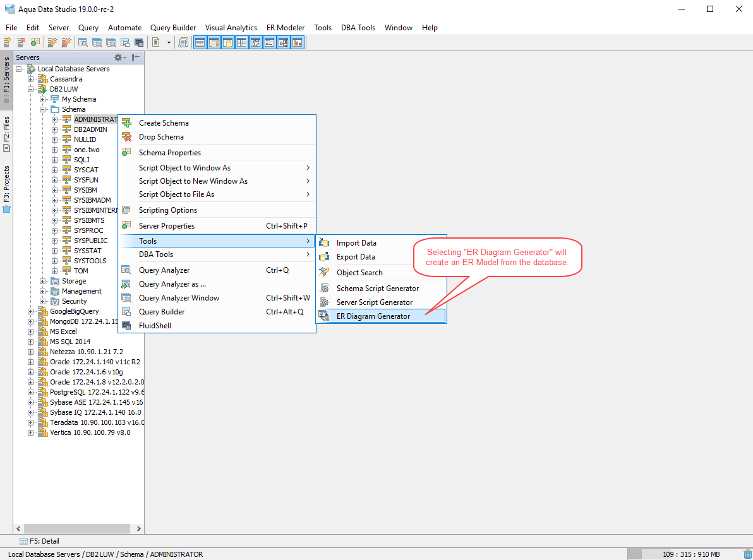
Task: Click the Query Analyzer as icon in menu
Action: 126,283
